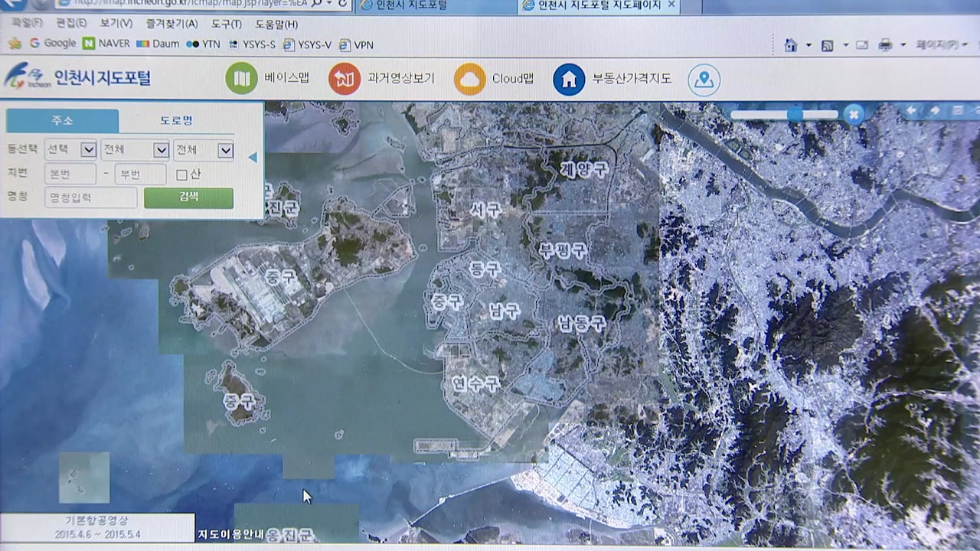Click the round X button beside the slider
The height and width of the screenshot is (551, 980).
[854, 115]
